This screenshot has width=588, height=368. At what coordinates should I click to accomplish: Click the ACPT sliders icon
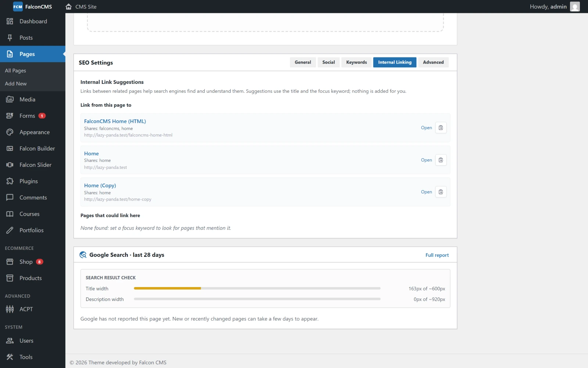tap(10, 309)
